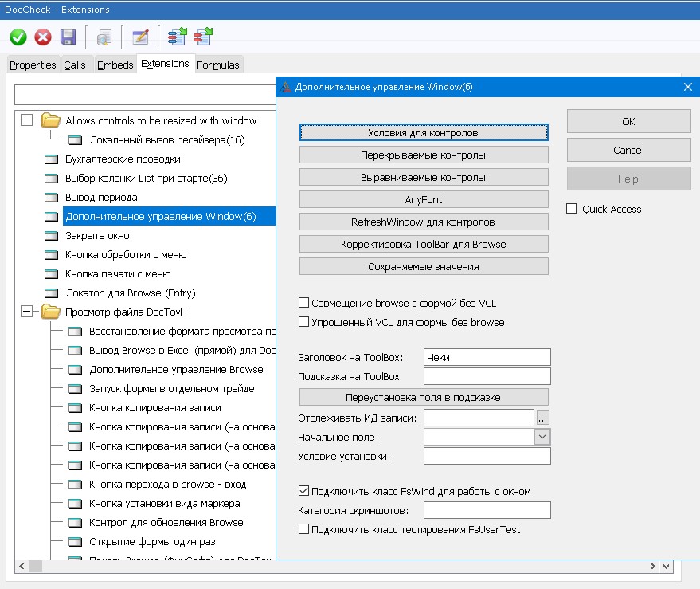The image size is (700, 589).
Task: Open the Начальное поле dropdown
Action: (x=542, y=437)
